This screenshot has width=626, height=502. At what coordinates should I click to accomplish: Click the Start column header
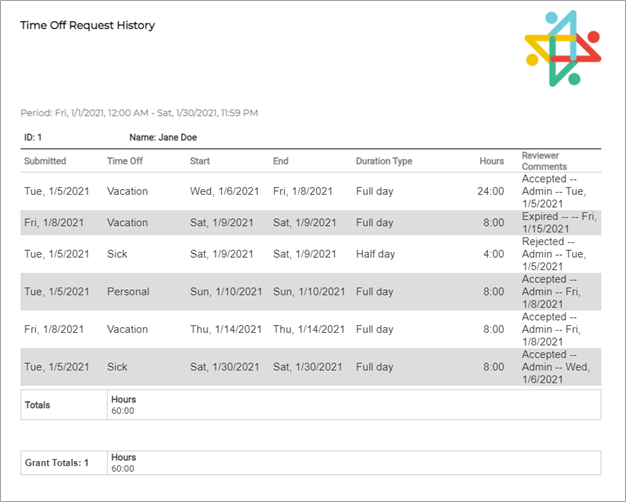pos(200,161)
